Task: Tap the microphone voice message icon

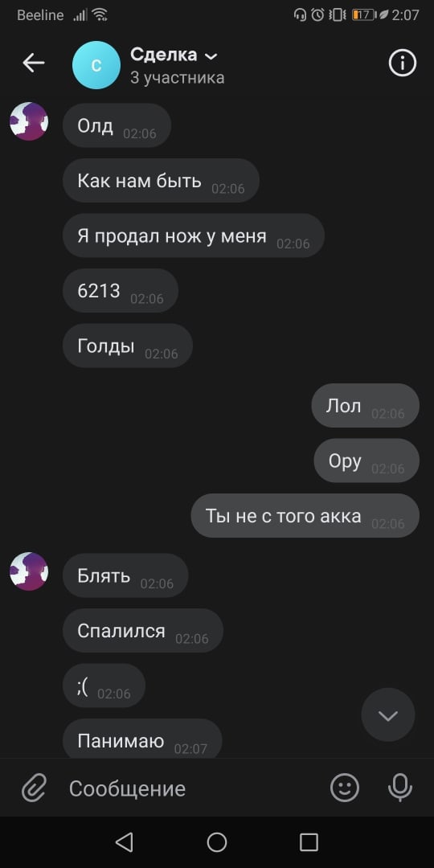Action: tap(399, 787)
